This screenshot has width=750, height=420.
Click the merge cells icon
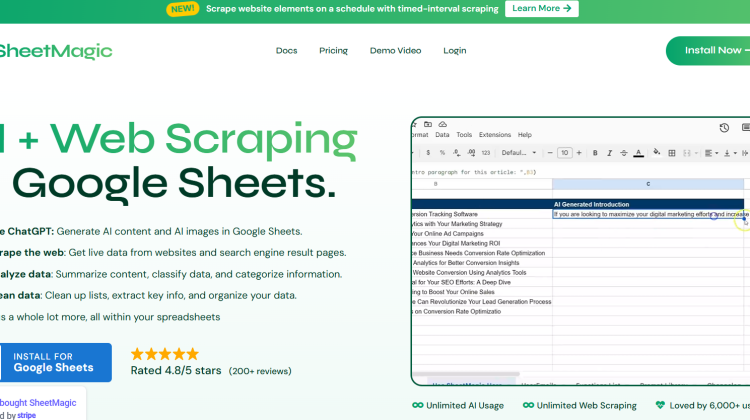[687, 153]
